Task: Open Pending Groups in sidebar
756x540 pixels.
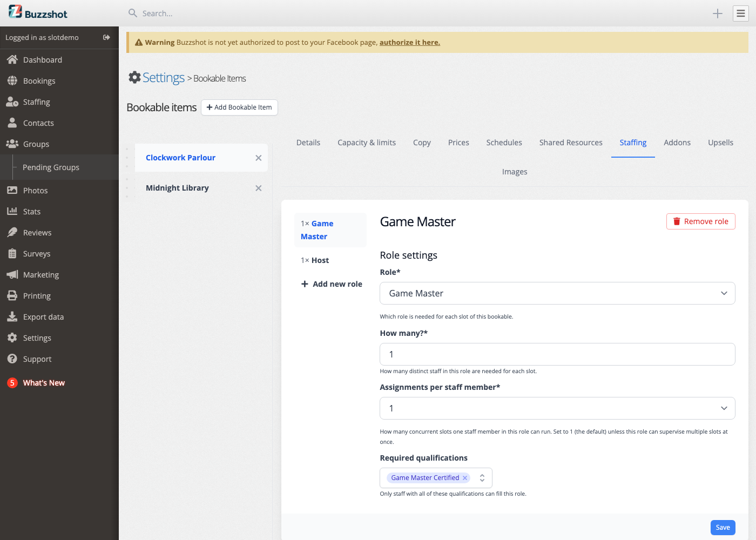Action: [x=51, y=167]
